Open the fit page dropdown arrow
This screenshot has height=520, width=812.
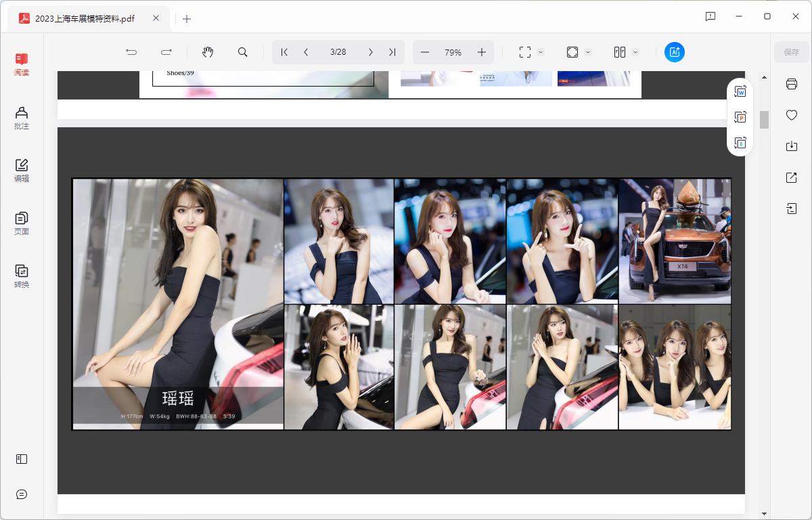pyautogui.click(x=588, y=52)
